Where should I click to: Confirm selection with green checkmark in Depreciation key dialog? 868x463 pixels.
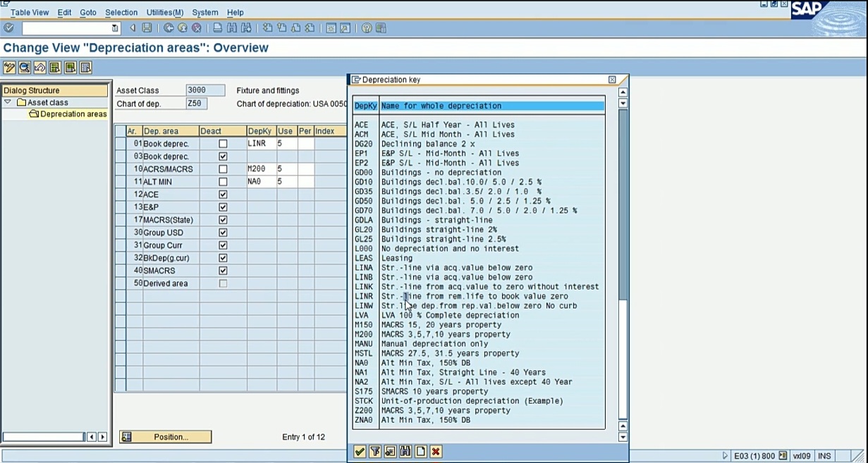pyautogui.click(x=360, y=452)
